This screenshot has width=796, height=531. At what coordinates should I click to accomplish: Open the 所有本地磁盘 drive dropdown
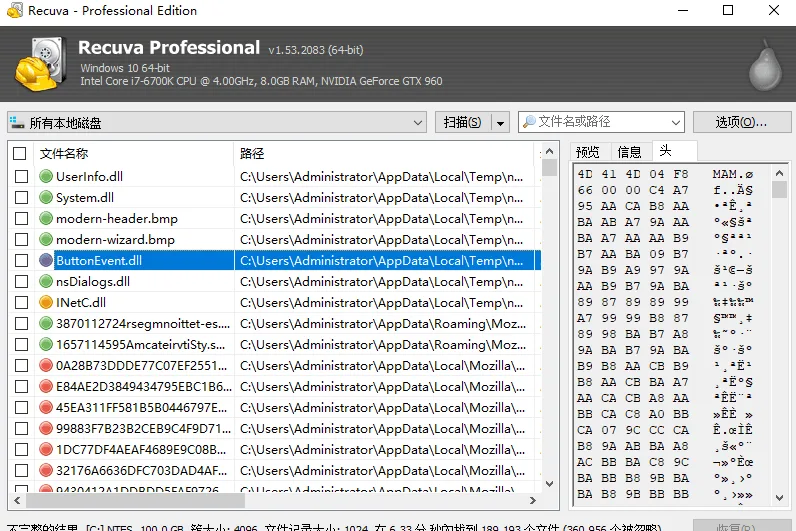point(217,122)
